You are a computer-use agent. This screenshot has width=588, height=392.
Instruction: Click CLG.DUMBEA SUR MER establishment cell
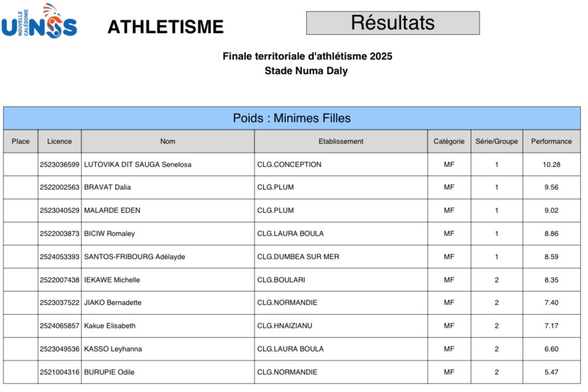coord(298,257)
